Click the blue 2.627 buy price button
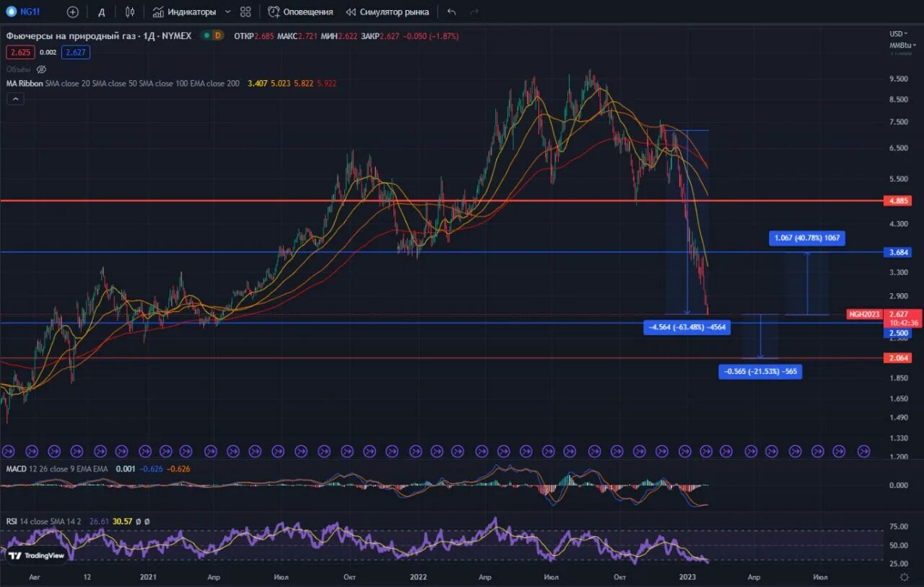Screen dimensions: 924x587 [x=75, y=52]
